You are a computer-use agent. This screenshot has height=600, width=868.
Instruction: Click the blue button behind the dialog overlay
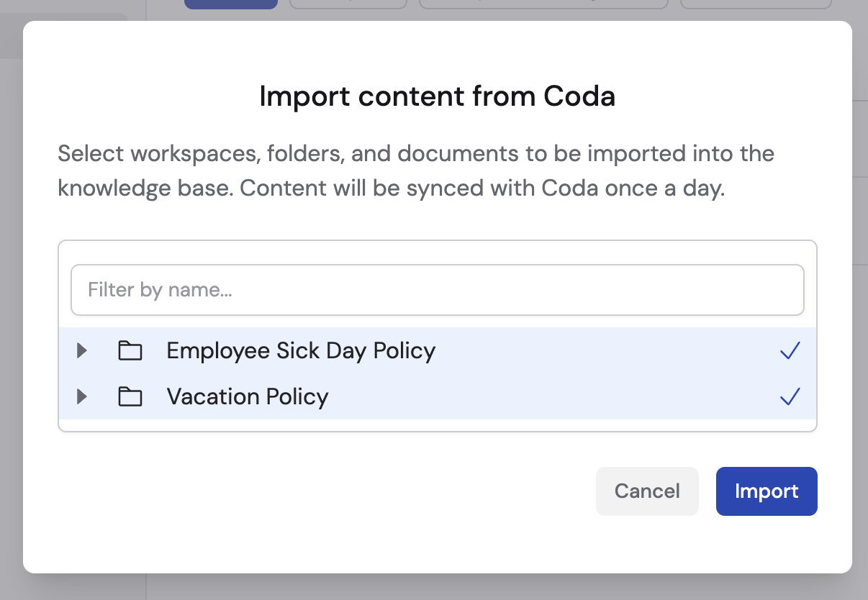(230, 4)
